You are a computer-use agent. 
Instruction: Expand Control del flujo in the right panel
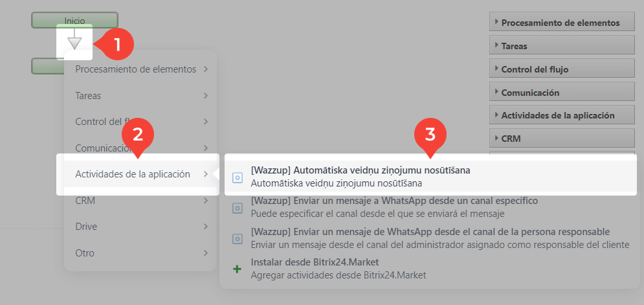point(561,69)
